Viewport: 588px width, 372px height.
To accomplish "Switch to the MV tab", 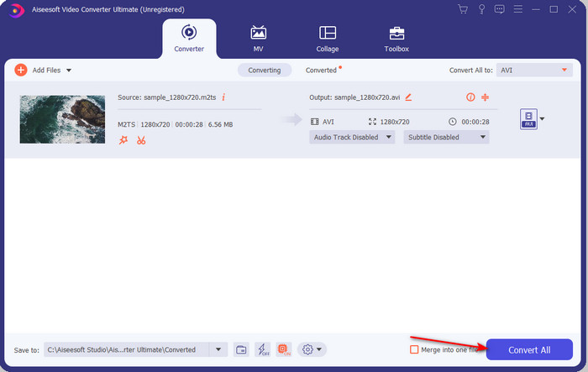I will [x=258, y=39].
